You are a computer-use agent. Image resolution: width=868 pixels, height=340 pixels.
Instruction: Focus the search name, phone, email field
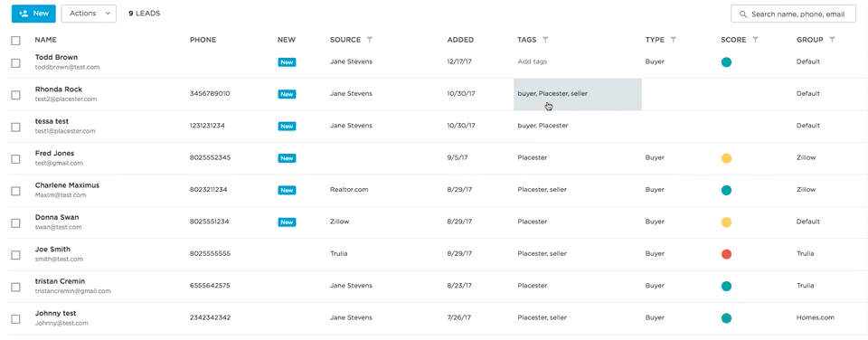click(793, 14)
